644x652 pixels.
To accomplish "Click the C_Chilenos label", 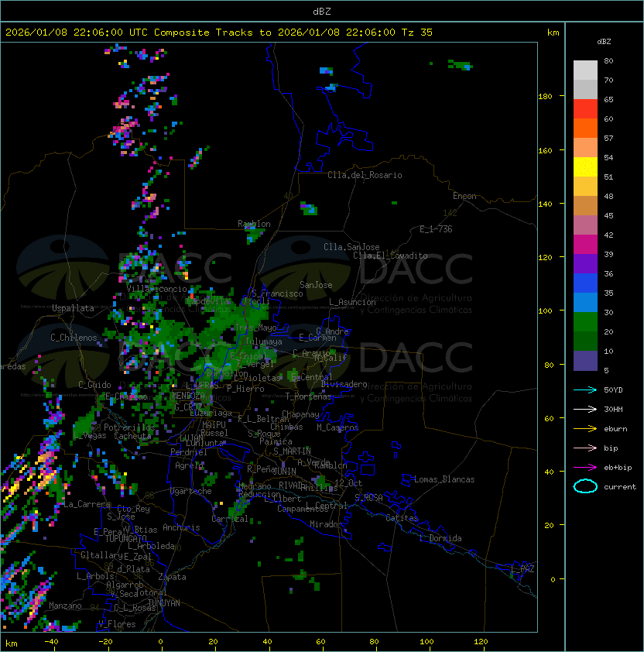I will pos(74,338).
